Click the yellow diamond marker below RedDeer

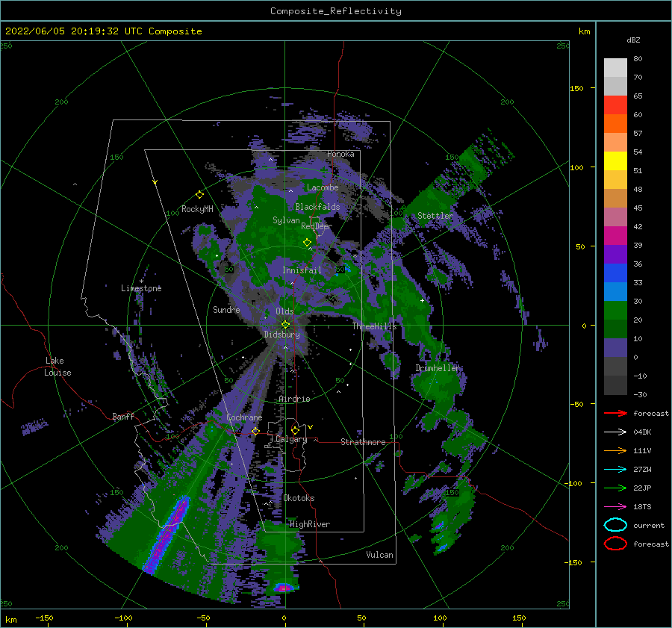click(x=307, y=243)
